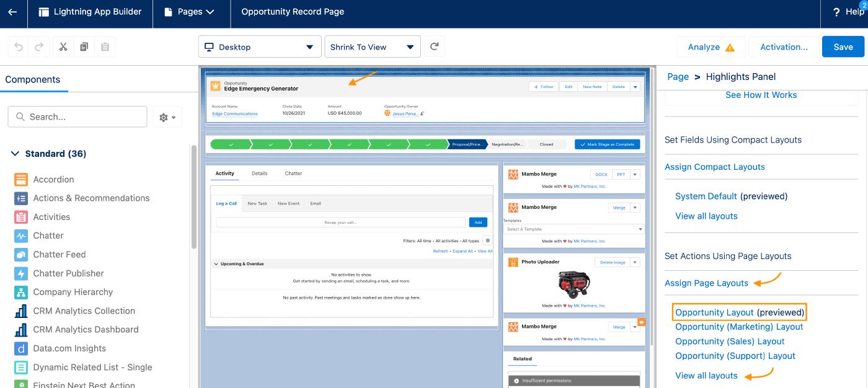Collapse the Standard (36) components section
The width and height of the screenshot is (868, 388).
coord(15,154)
